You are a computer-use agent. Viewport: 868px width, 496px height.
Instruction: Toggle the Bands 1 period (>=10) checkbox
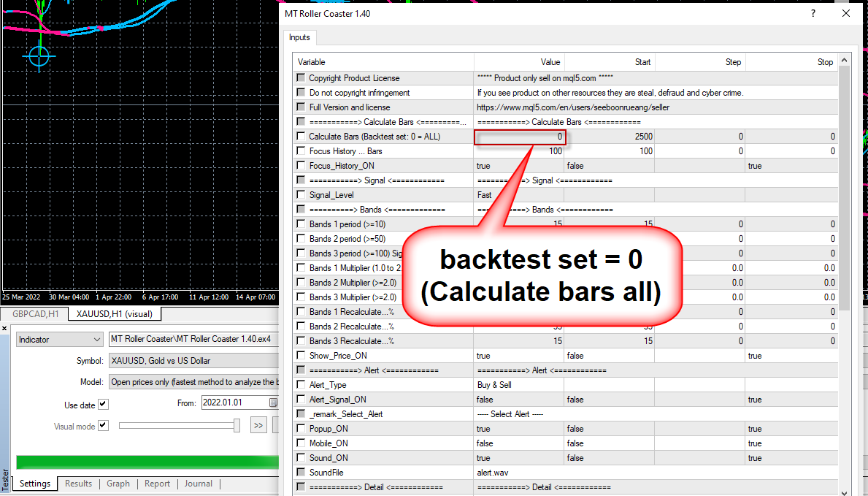301,224
